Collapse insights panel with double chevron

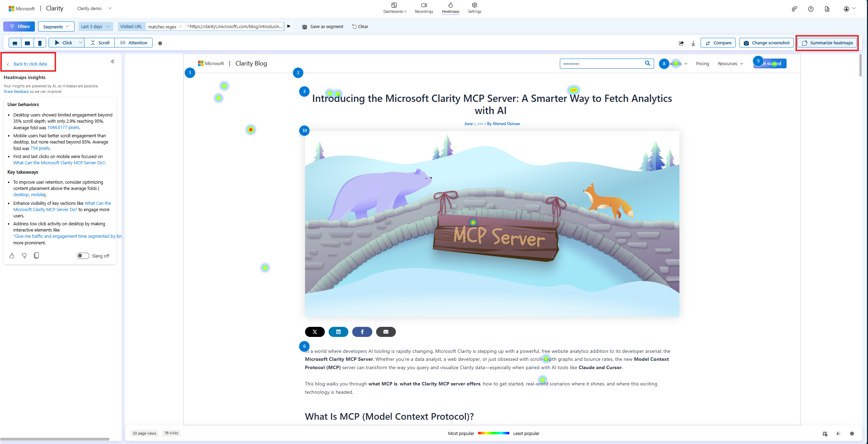[x=113, y=62]
